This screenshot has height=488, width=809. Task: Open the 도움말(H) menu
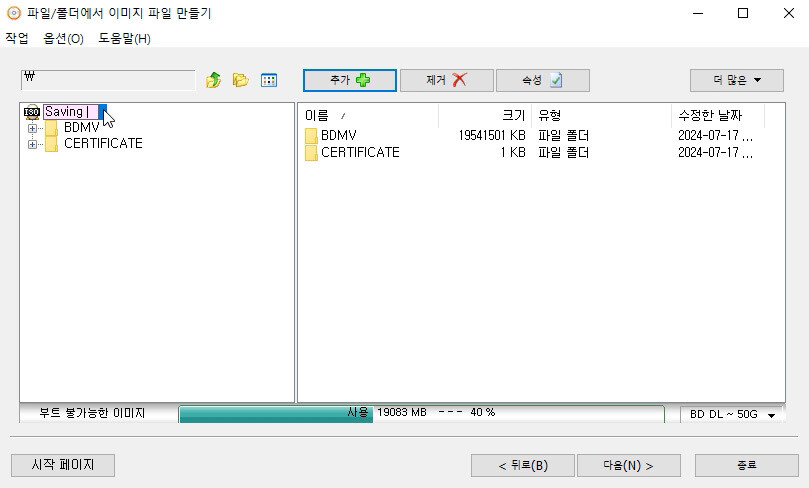coord(124,39)
